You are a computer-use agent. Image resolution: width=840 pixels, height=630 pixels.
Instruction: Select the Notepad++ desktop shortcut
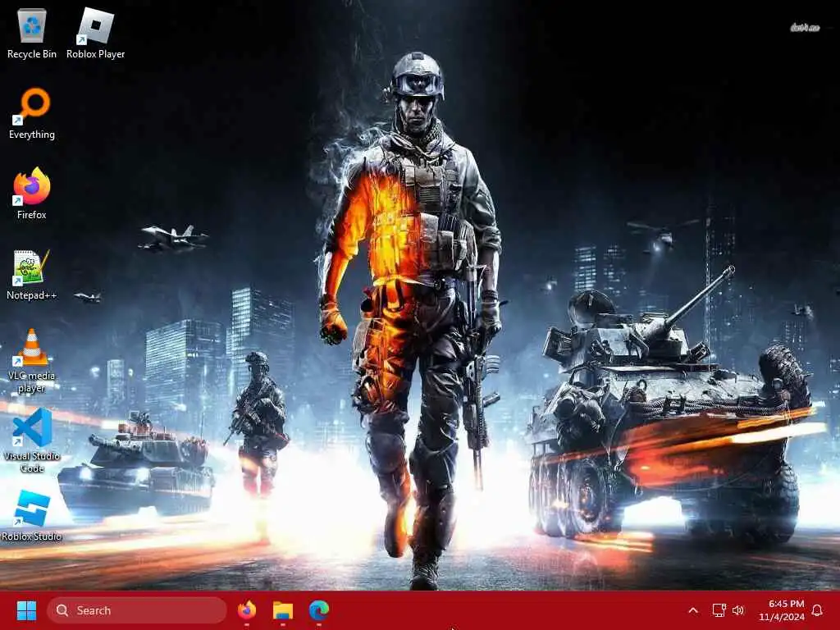(x=32, y=274)
